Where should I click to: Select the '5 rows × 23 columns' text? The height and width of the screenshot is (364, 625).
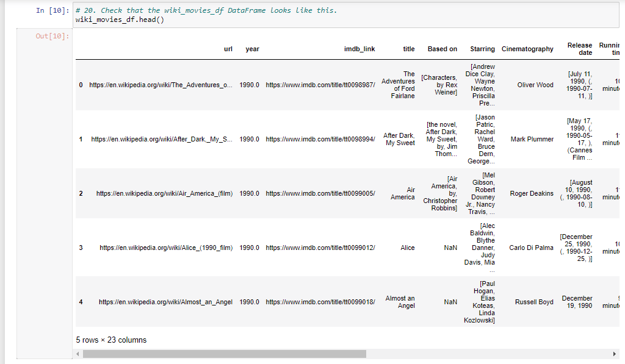(112, 339)
